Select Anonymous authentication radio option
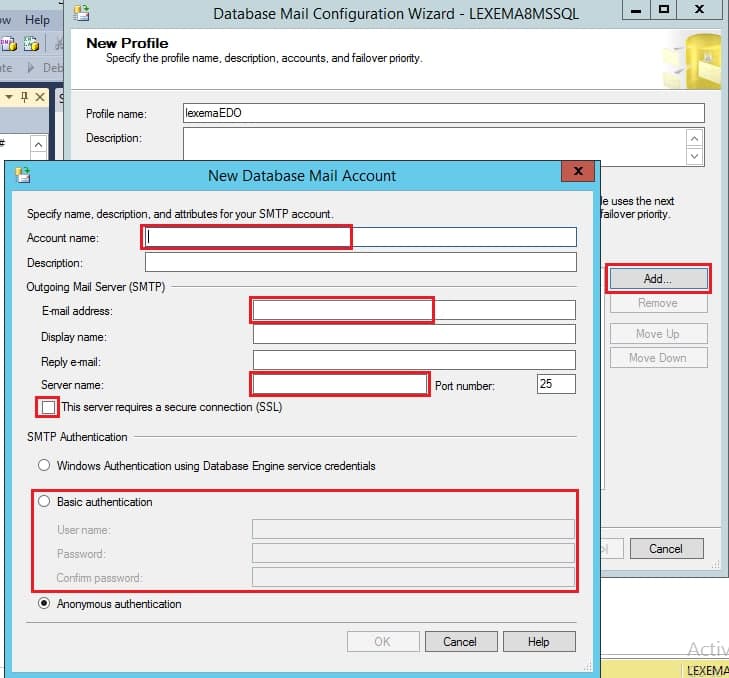Screen dimensions: 729x678 tap(44, 603)
